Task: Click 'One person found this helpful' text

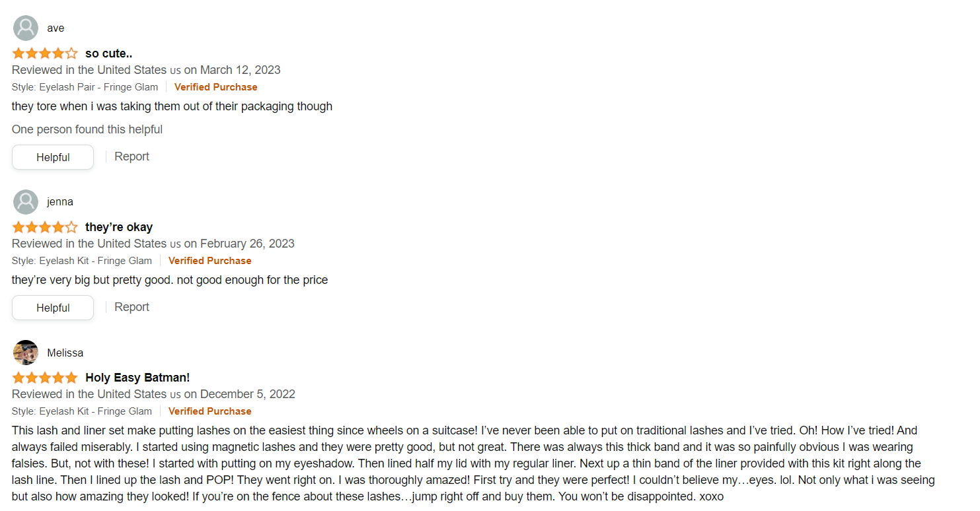Action: tap(87, 129)
